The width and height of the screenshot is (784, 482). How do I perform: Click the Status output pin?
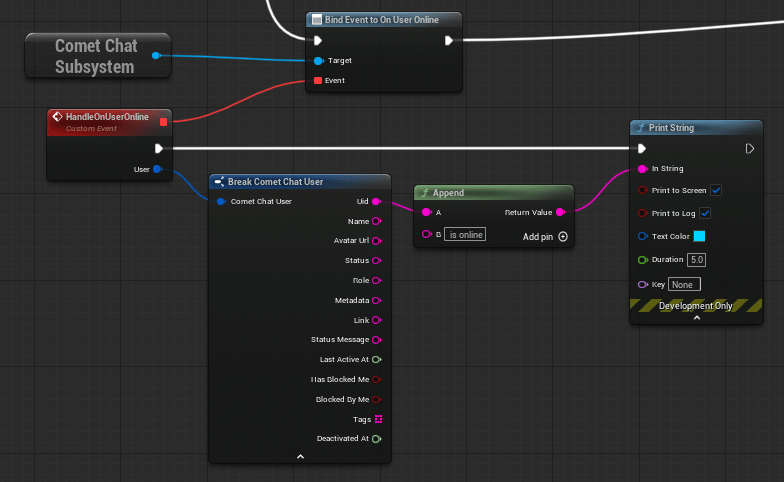pyautogui.click(x=376, y=260)
